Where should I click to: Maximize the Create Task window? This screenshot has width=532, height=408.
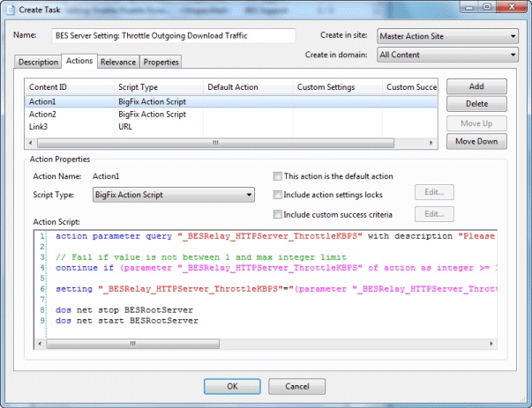coord(487,7)
